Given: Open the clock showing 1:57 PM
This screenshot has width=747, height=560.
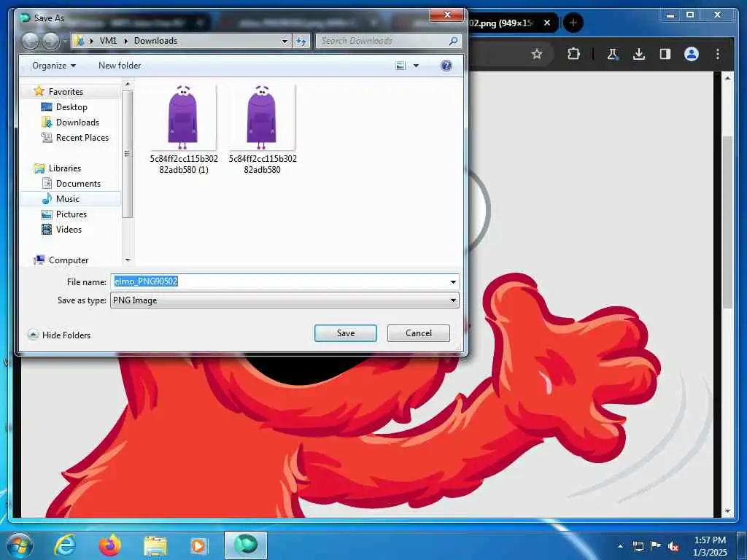Looking at the screenshot, I should (710, 546).
